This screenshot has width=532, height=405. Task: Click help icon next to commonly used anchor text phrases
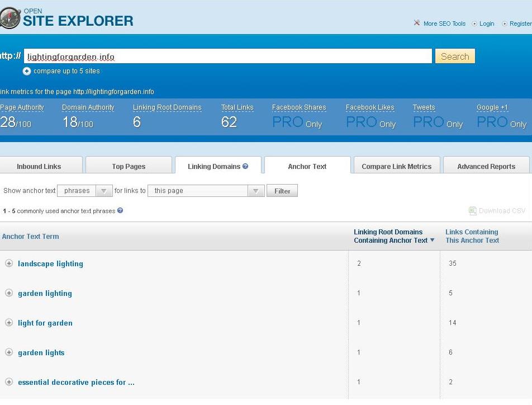point(120,211)
